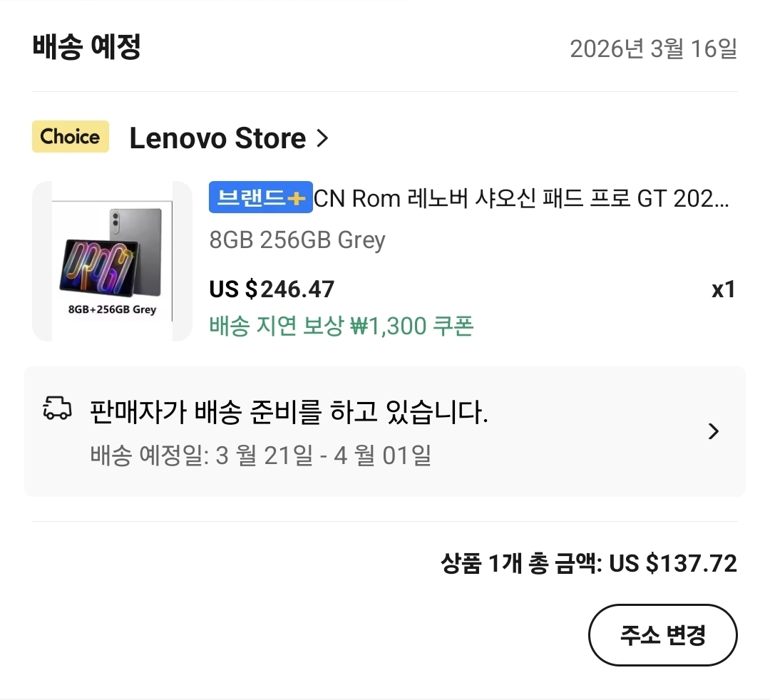Screen dimensions: 770x700
Task: Click the 상품 1개 총 금액 total
Action: coord(589,564)
